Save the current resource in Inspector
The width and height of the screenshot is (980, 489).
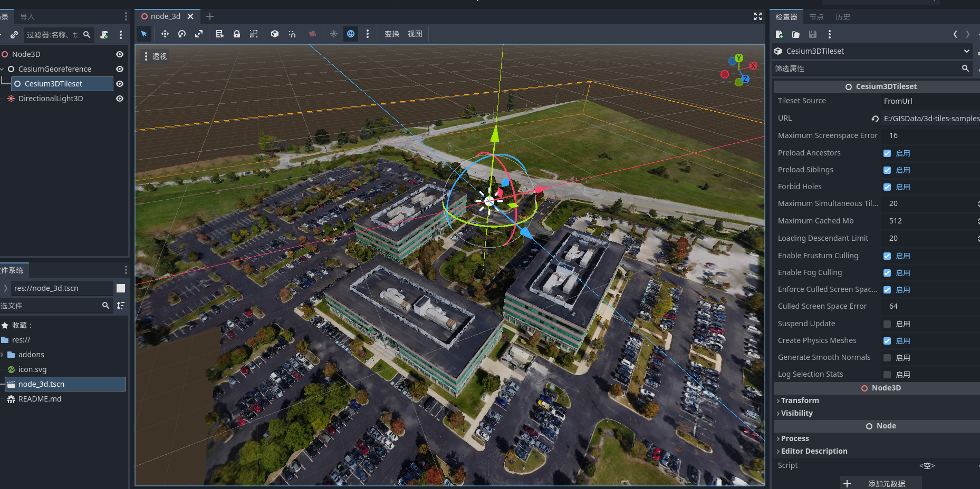click(812, 34)
